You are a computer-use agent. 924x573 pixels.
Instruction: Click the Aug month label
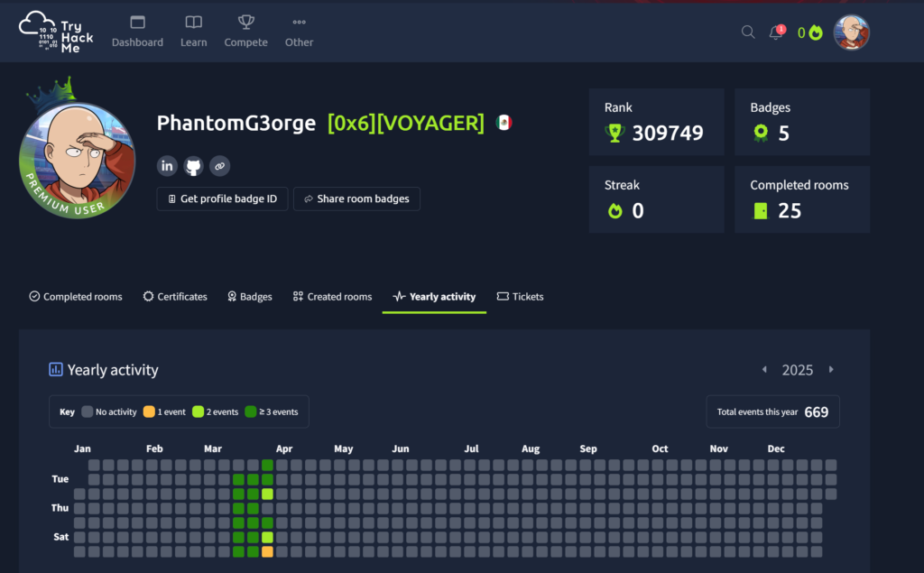531,448
